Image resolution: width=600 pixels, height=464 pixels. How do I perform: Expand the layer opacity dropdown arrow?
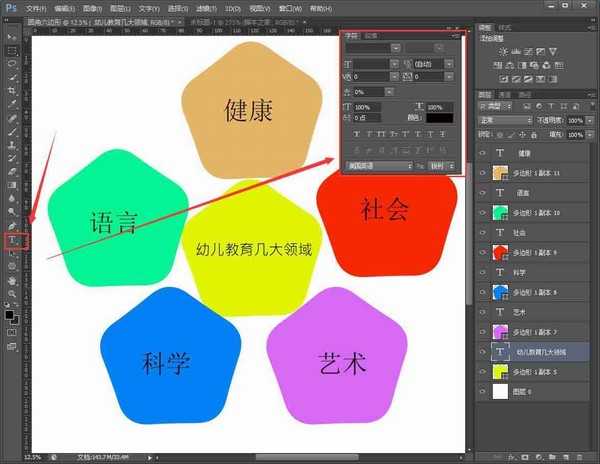589,120
